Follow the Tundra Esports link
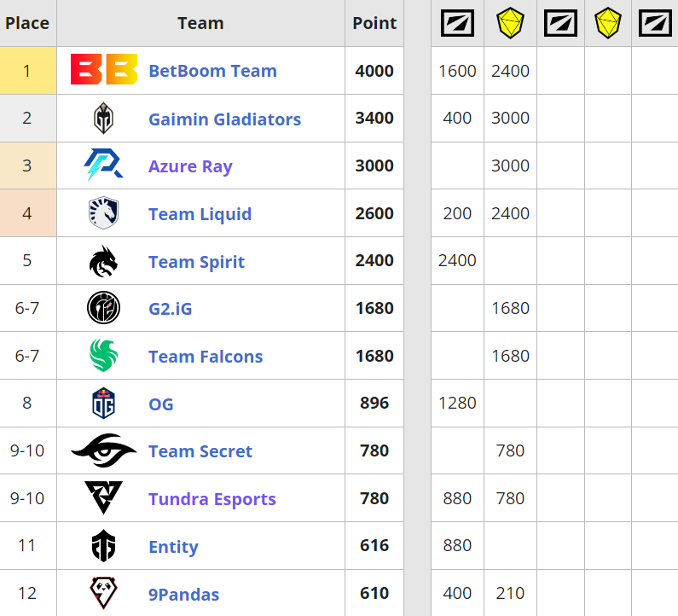The height and width of the screenshot is (616, 678). click(x=212, y=499)
